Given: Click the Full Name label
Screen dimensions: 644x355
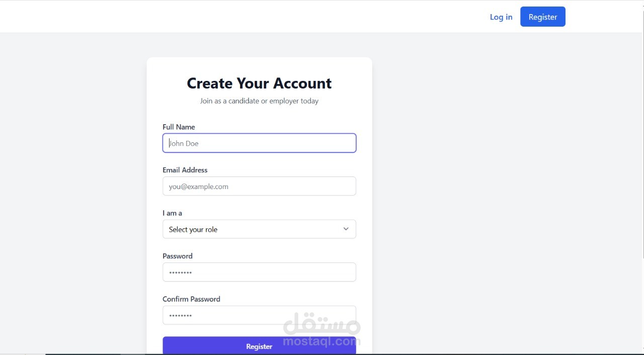Looking at the screenshot, I should (179, 127).
